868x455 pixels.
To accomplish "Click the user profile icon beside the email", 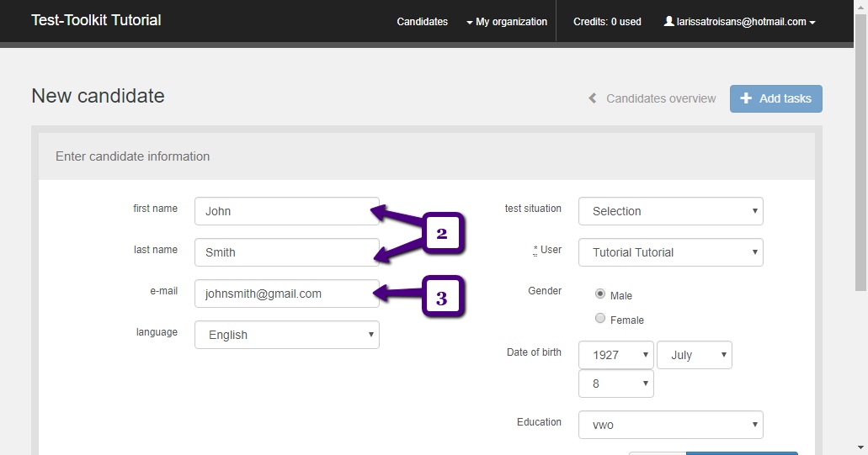I will pyautogui.click(x=668, y=21).
